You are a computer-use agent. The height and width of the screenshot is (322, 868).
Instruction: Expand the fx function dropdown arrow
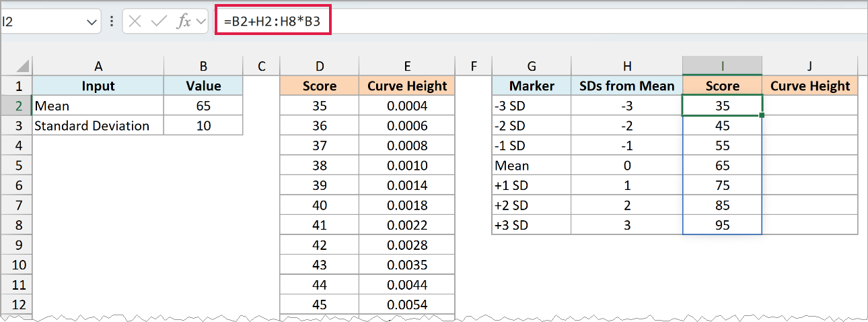click(201, 22)
